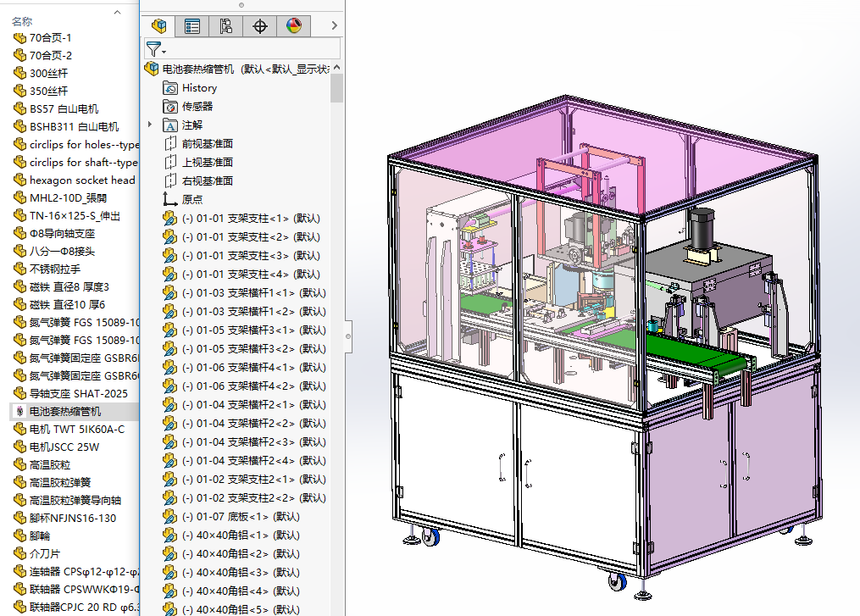The width and height of the screenshot is (860, 616).
Task: Select part icon of 40×40角铝<4>
Action: [x=170, y=591]
